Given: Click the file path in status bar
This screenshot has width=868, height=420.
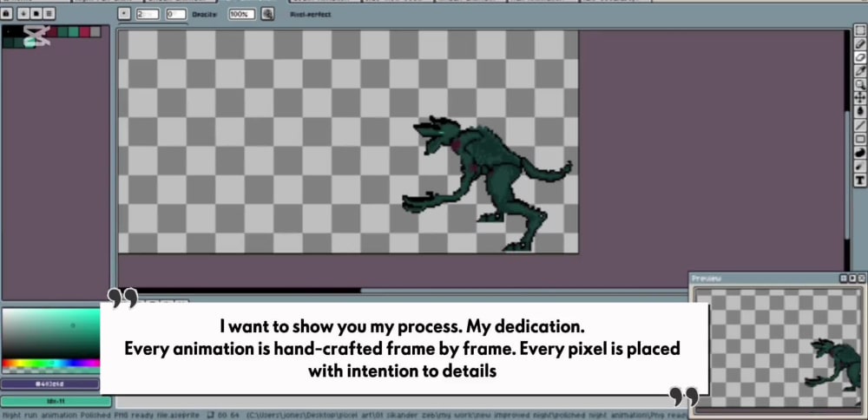Looking at the screenshot, I should point(466,415).
